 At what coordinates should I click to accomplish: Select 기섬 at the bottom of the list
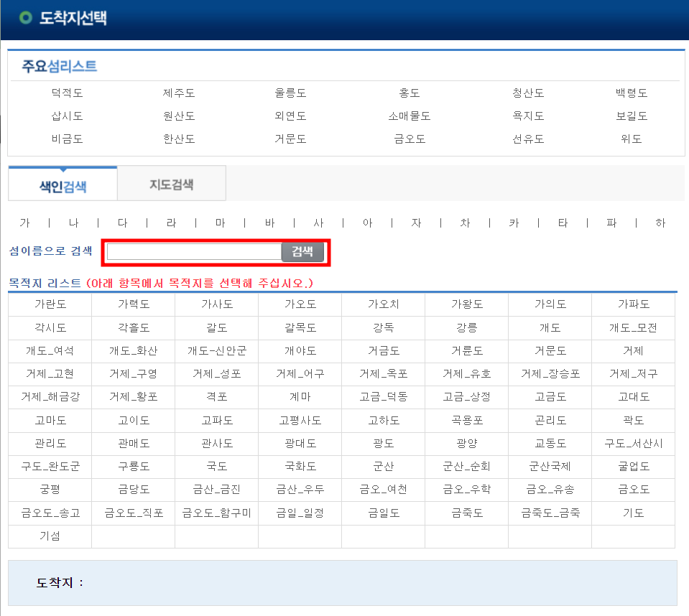click(50, 536)
